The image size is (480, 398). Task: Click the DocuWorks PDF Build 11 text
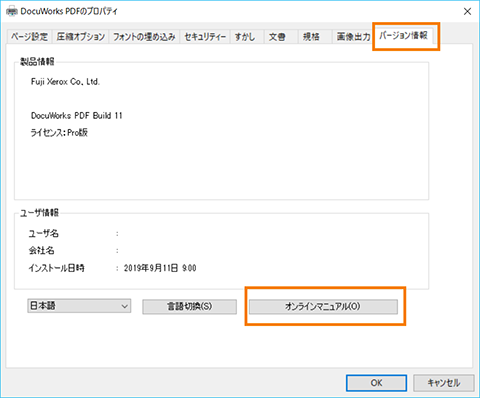(77, 116)
